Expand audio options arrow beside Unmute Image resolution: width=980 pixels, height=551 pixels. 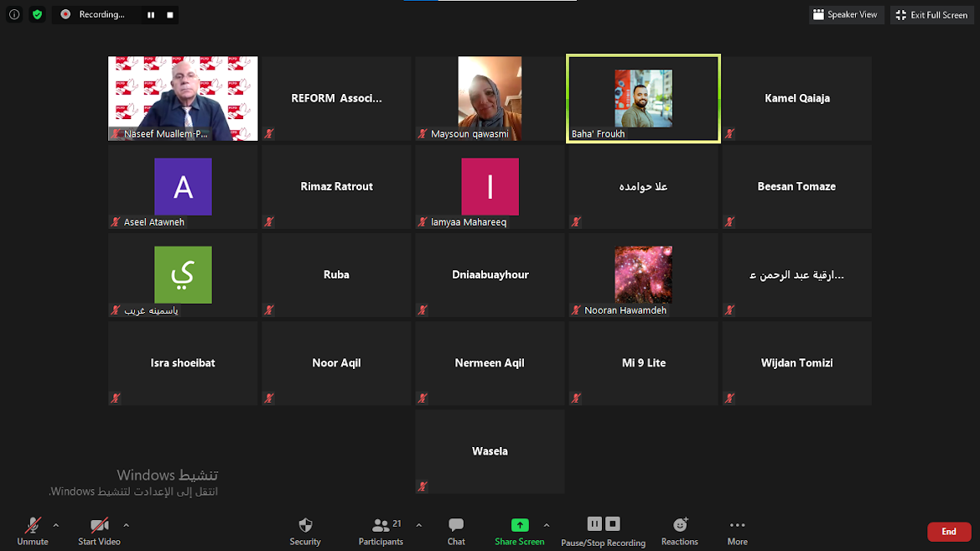56,526
